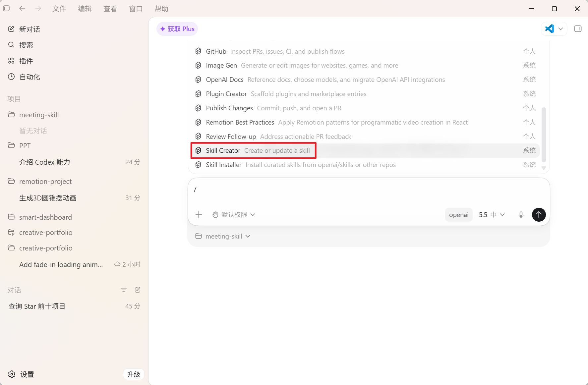Click the remotion-project folder icon
This screenshot has width=588, height=385.
click(x=11, y=181)
